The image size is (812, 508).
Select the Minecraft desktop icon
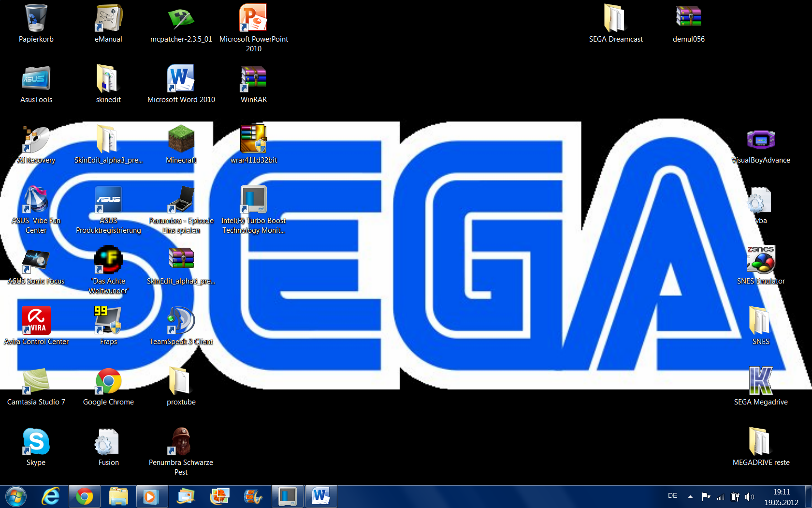point(181,139)
